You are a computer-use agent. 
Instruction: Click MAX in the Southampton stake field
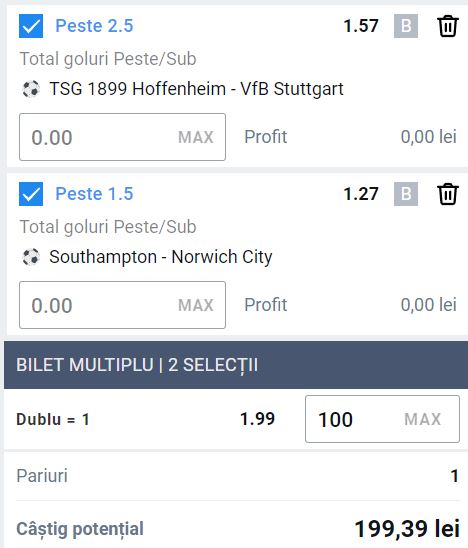(196, 305)
